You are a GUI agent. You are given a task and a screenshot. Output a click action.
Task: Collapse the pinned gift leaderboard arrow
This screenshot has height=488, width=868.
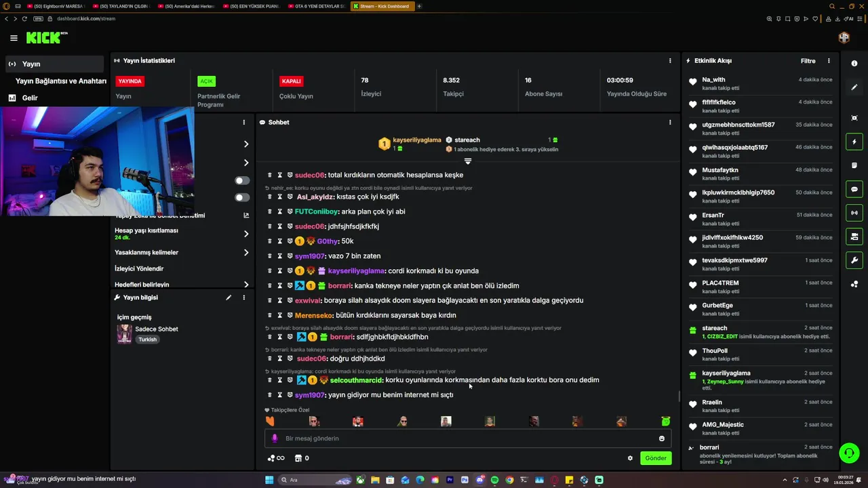[467, 161]
